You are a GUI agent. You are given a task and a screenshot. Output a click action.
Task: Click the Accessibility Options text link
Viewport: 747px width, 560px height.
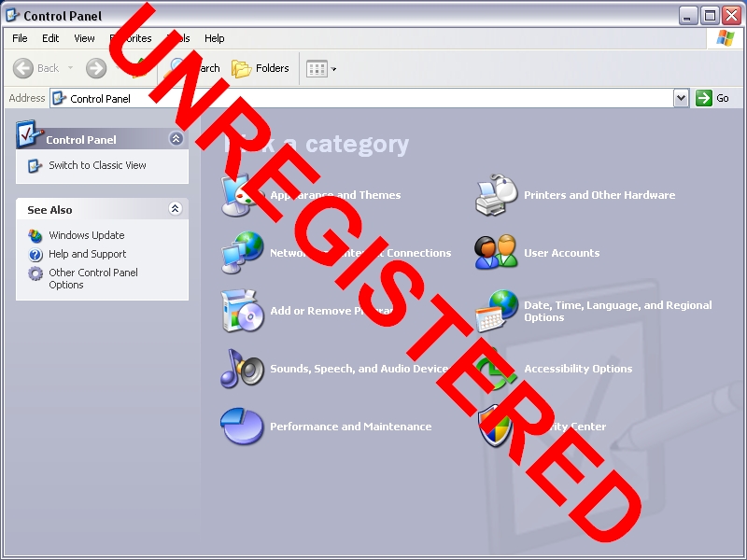(578, 369)
